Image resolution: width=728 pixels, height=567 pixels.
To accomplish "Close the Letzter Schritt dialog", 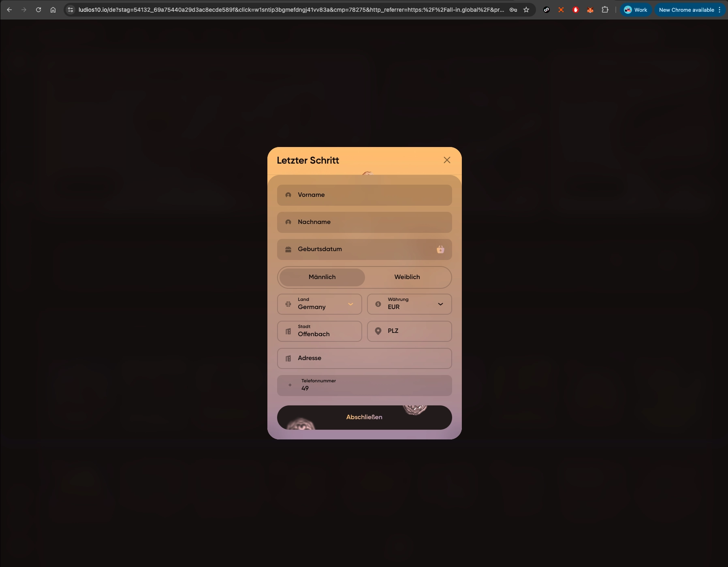I will coord(447,160).
